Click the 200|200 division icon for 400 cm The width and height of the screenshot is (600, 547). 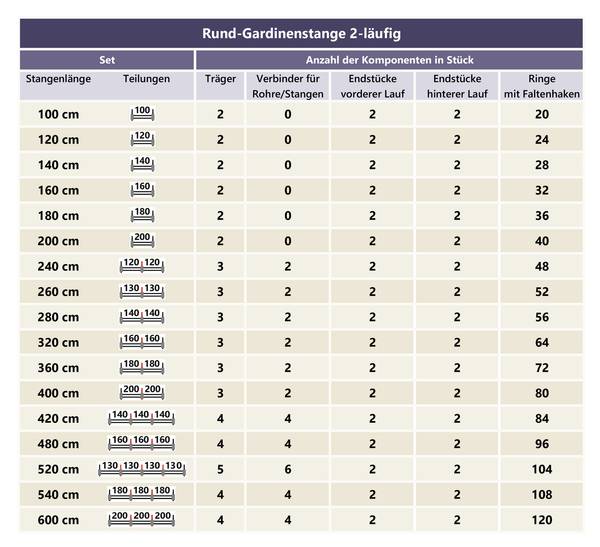coord(142,392)
